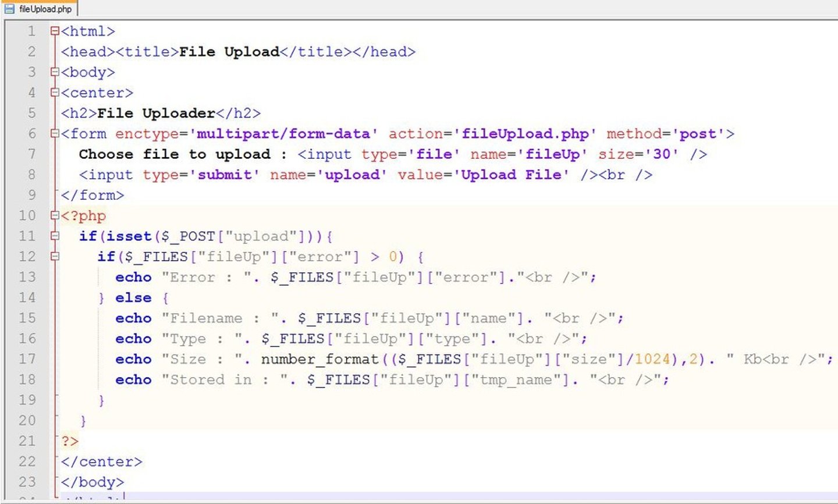Click the name value 'fileUp' on line 7
838x504 pixels.
(x=553, y=154)
